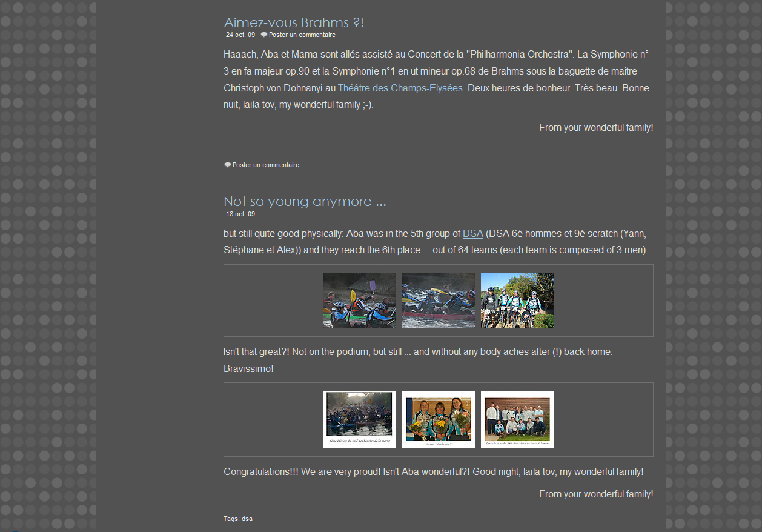Click the '18 oct. 09' post date
Image resolution: width=762 pixels, height=532 pixels.
click(x=240, y=214)
